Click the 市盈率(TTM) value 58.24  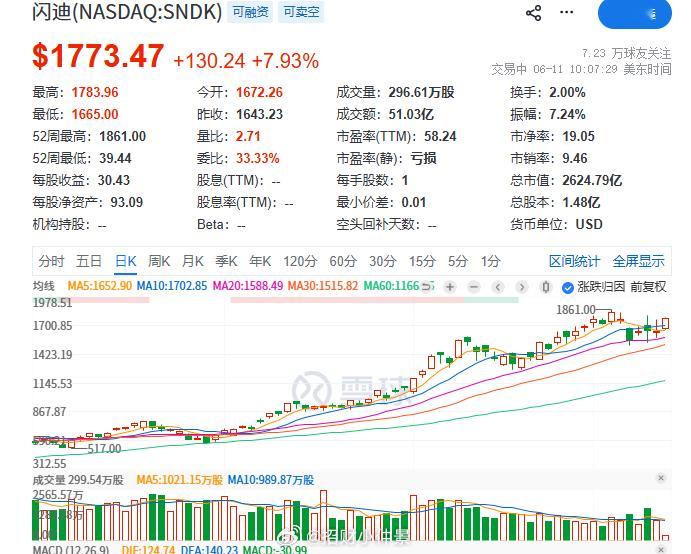tap(440, 137)
